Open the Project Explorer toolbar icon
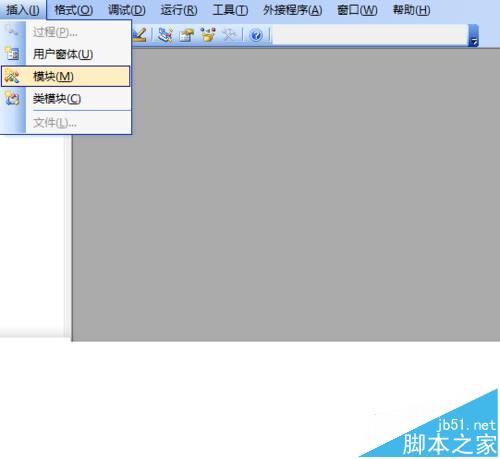Viewport: 500px width, 459px height. tap(165, 35)
